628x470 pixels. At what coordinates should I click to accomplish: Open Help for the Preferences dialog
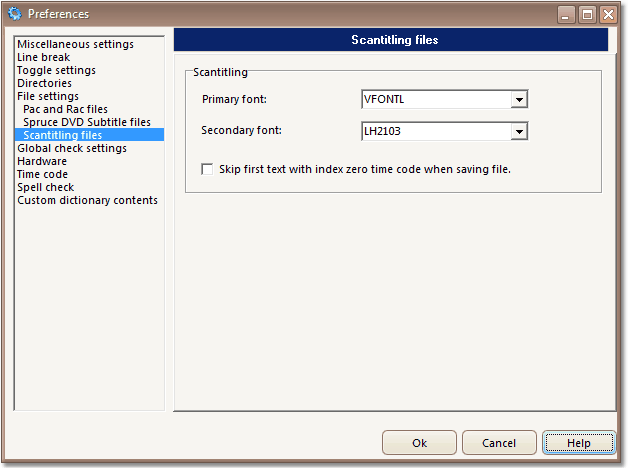coord(579,443)
